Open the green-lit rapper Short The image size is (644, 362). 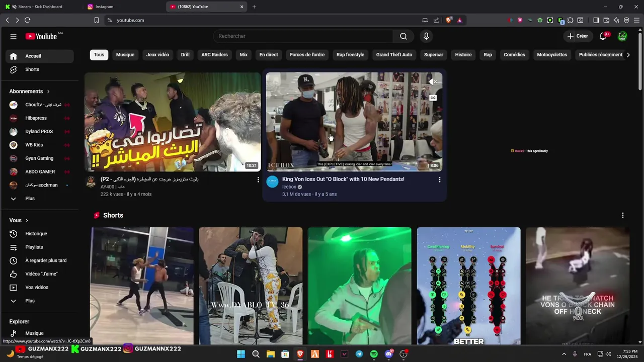click(359, 286)
